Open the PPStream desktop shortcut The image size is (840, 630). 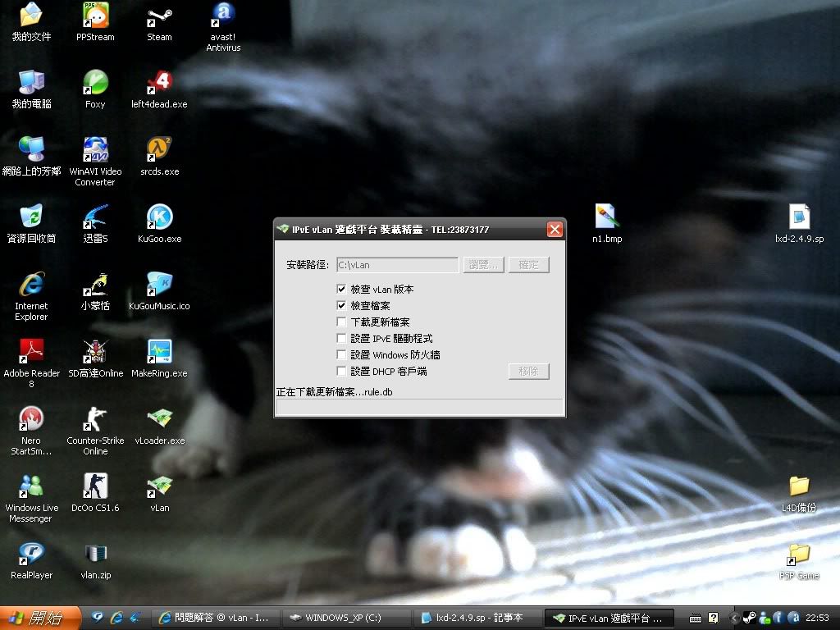coord(95,16)
